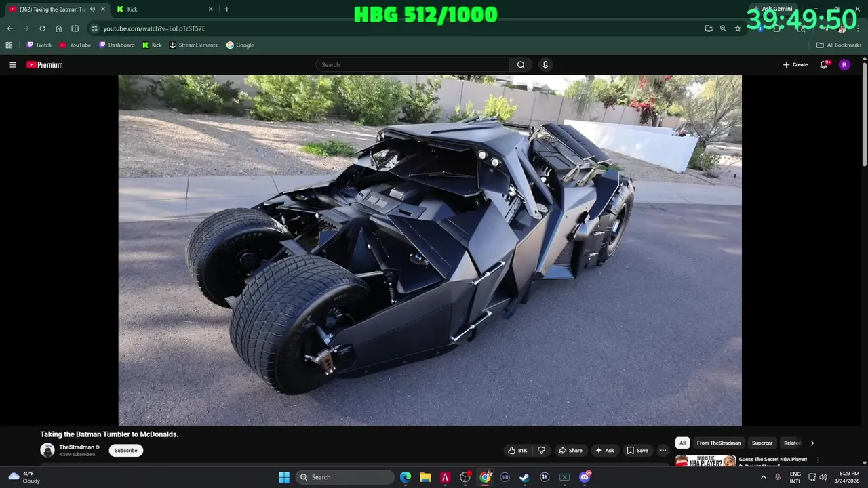
Task: Select the Supercar filter chip
Action: coord(762,443)
